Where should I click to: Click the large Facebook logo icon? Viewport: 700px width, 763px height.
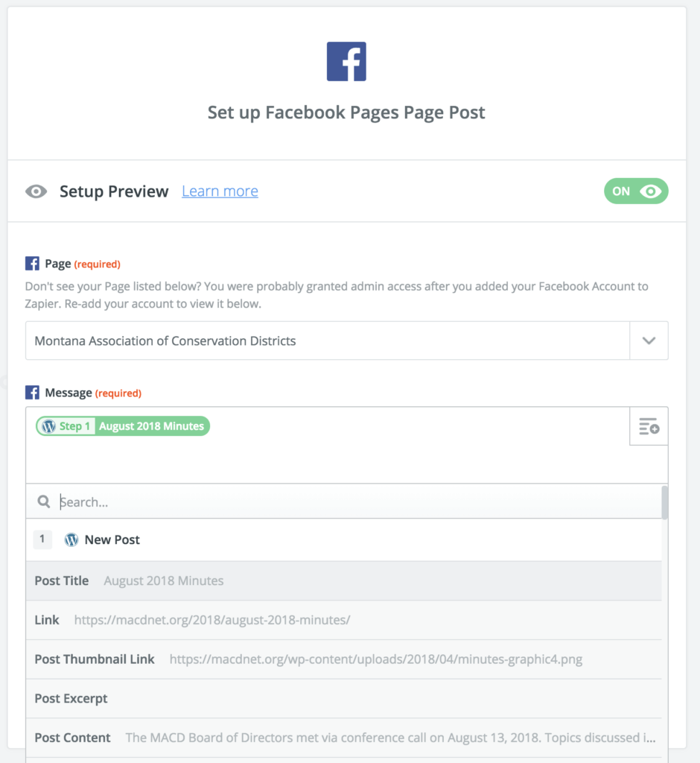[x=346, y=62]
